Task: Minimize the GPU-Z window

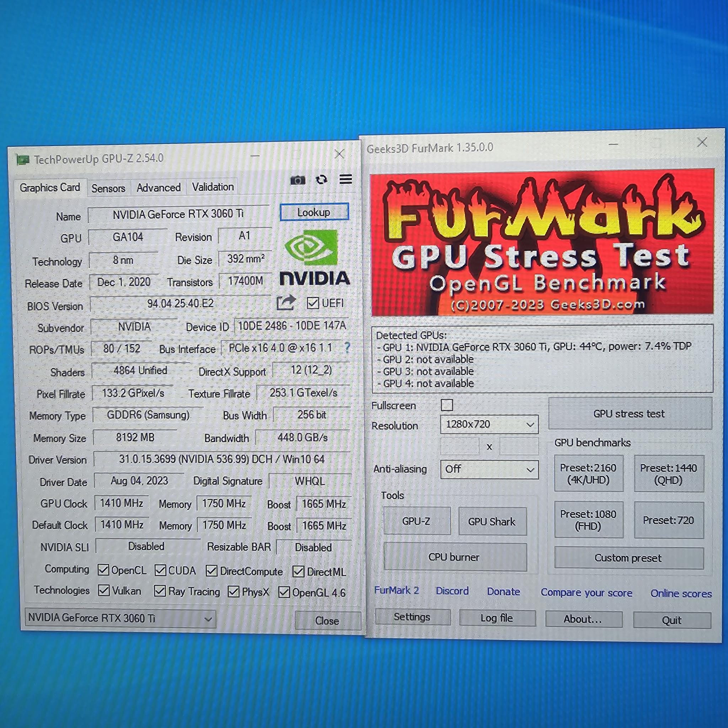Action: 255,156
